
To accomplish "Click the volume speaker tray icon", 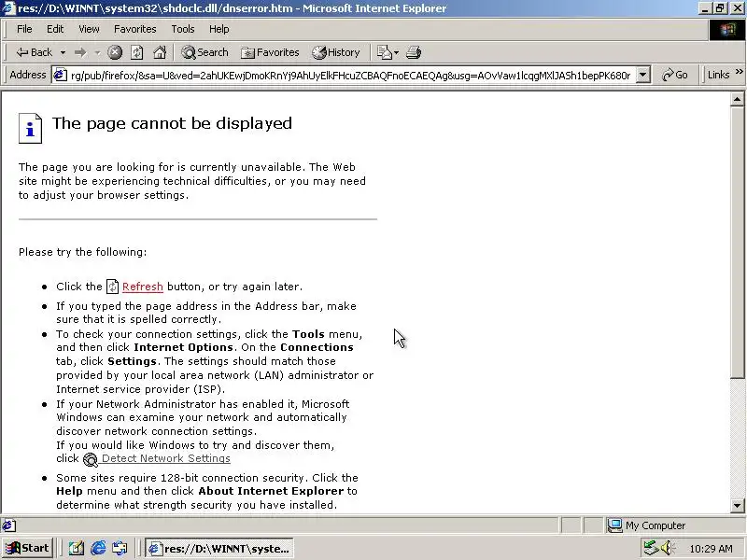I will pos(668,548).
